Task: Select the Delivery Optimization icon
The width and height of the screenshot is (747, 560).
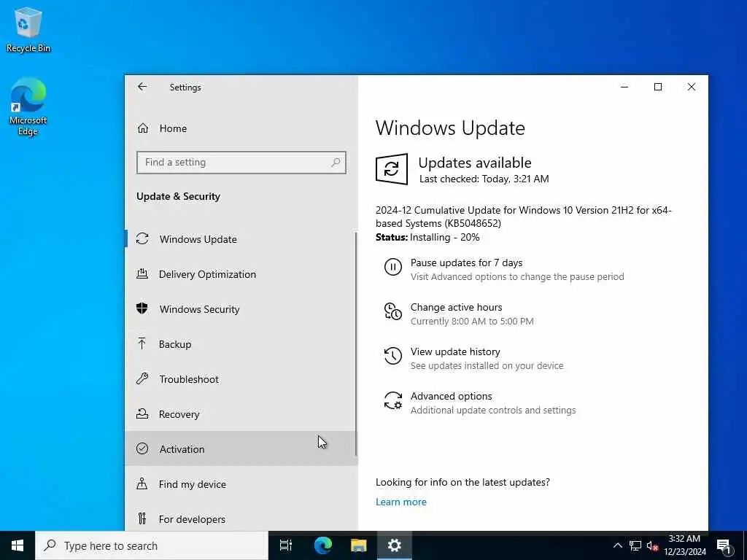Action: click(142, 274)
